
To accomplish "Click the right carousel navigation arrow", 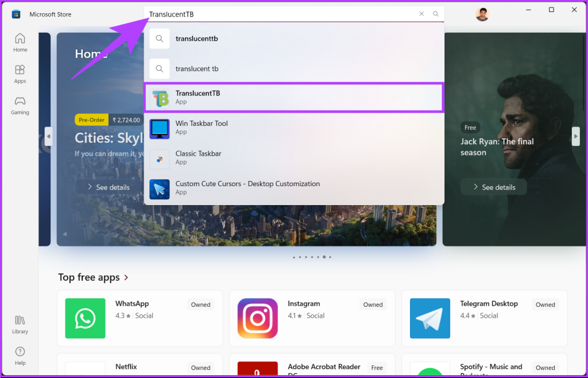I will coord(575,136).
